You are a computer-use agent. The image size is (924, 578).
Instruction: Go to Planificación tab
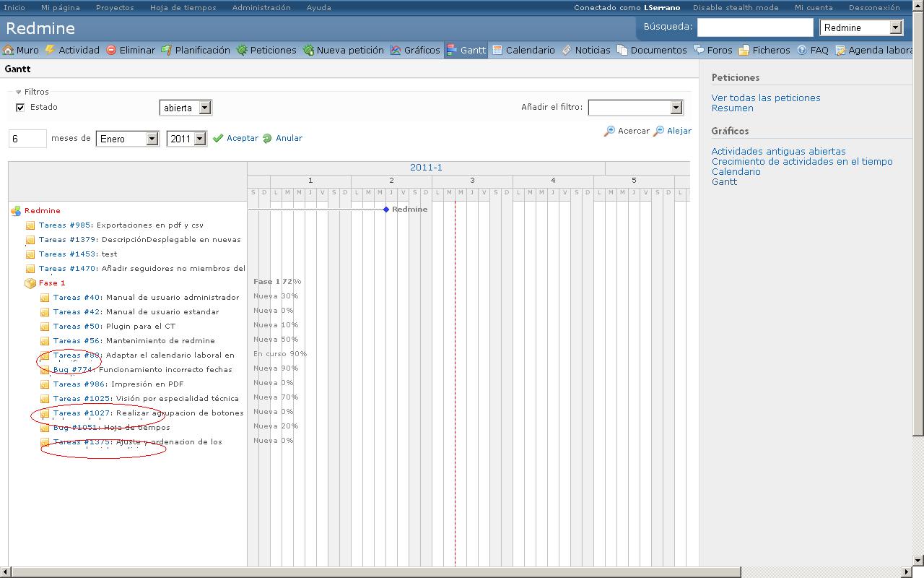(196, 50)
